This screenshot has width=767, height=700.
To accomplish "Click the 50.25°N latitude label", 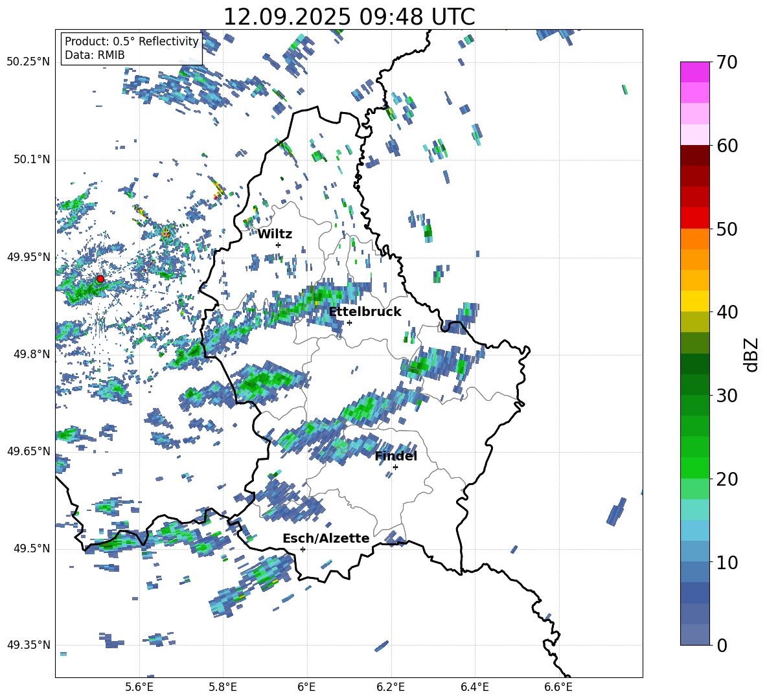I will click(29, 62).
